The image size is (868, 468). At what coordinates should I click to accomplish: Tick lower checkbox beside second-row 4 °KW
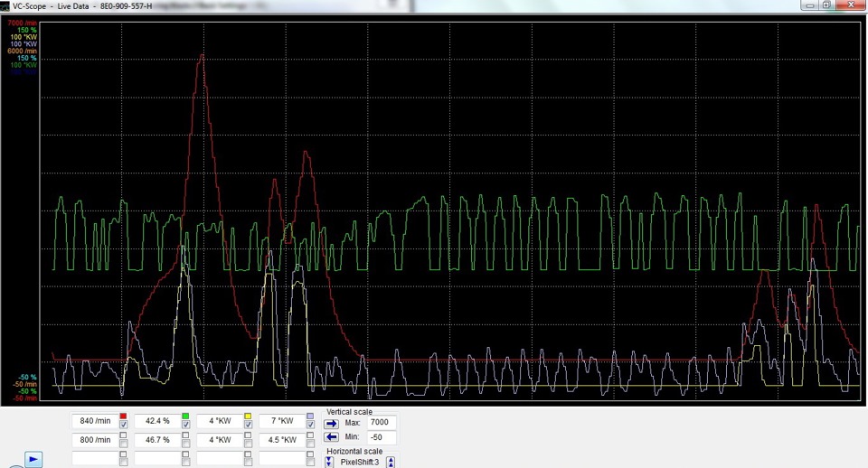pyautogui.click(x=248, y=443)
